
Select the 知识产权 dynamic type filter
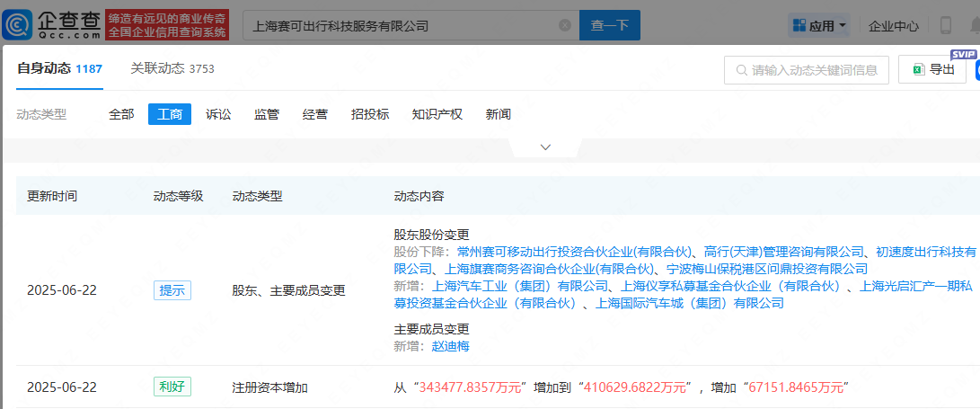437,114
